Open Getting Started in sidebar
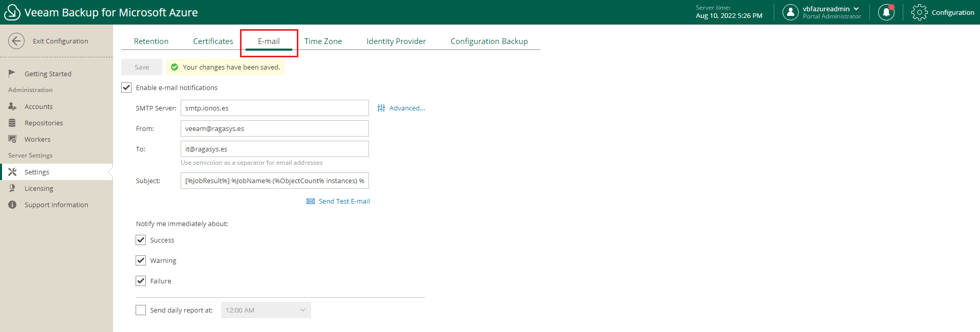This screenshot has height=332, width=980. (48, 74)
